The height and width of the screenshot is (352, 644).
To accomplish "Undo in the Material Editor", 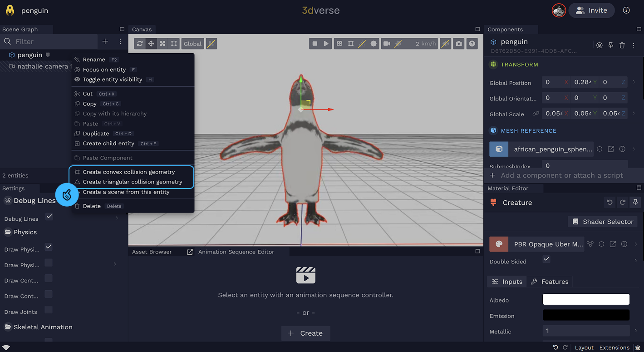I will [610, 203].
